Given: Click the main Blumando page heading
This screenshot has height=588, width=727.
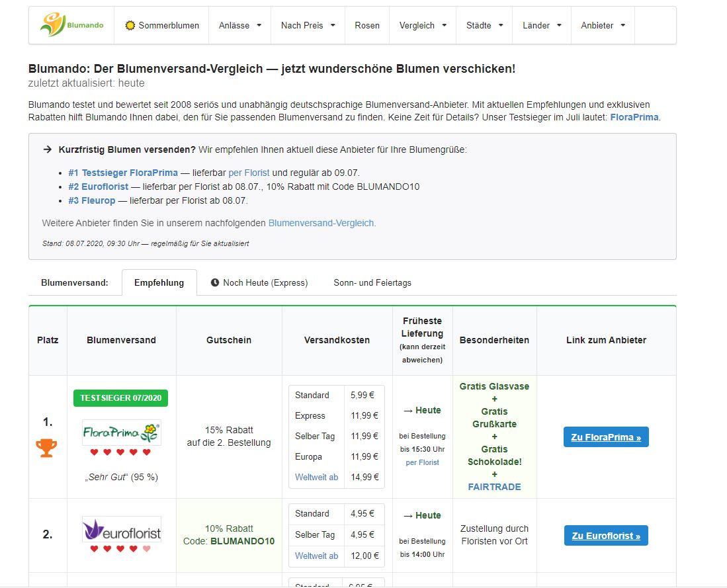Looking at the screenshot, I should (272, 69).
